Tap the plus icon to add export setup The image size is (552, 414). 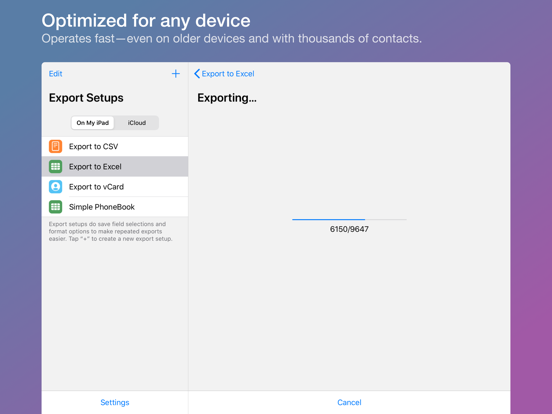click(x=175, y=74)
